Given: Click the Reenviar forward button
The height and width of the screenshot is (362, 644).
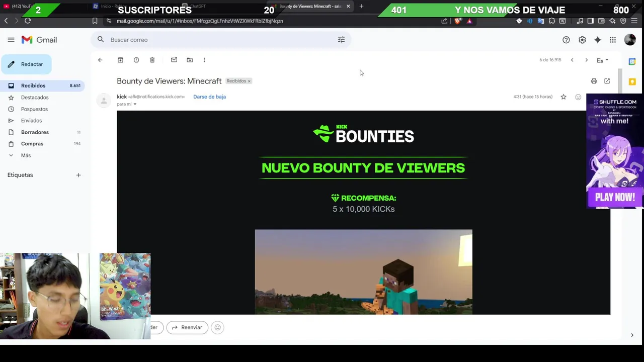Looking at the screenshot, I should (187, 327).
